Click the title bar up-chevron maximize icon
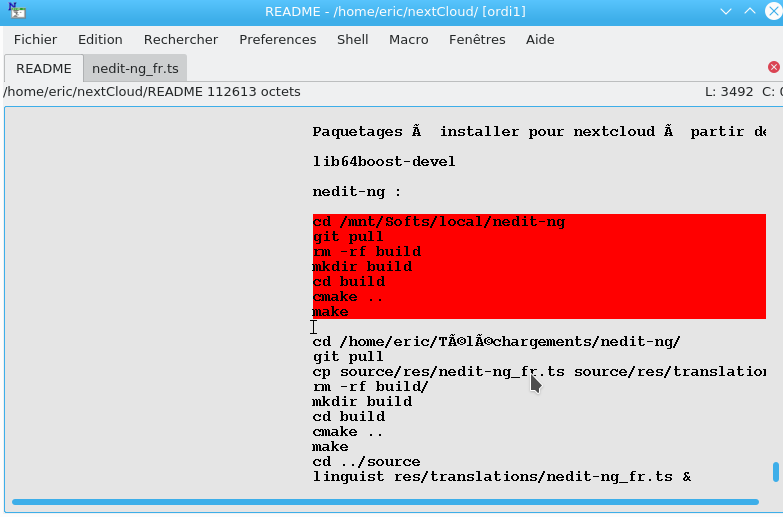The width and height of the screenshot is (783, 517). pyautogui.click(x=750, y=11)
